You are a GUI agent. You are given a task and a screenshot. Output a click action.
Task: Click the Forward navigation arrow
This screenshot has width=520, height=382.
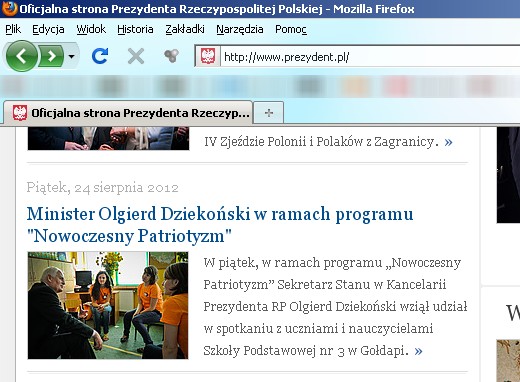tap(52, 56)
